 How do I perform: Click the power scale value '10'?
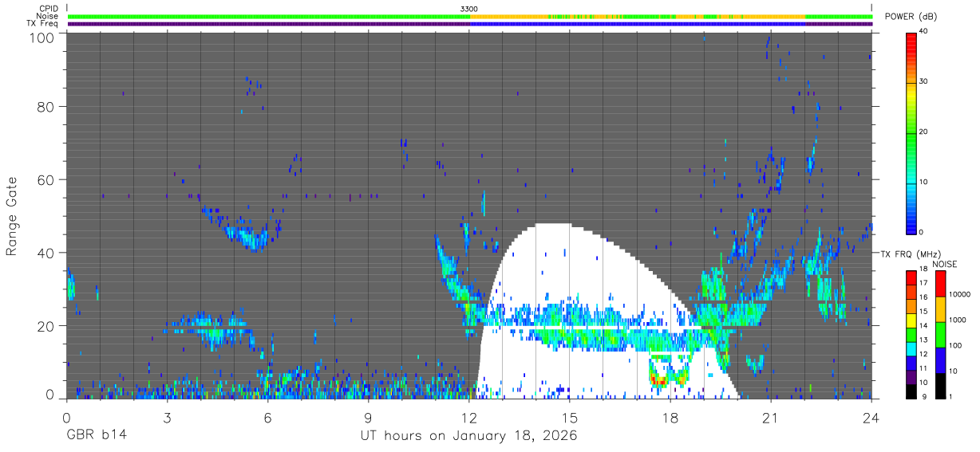[925, 182]
